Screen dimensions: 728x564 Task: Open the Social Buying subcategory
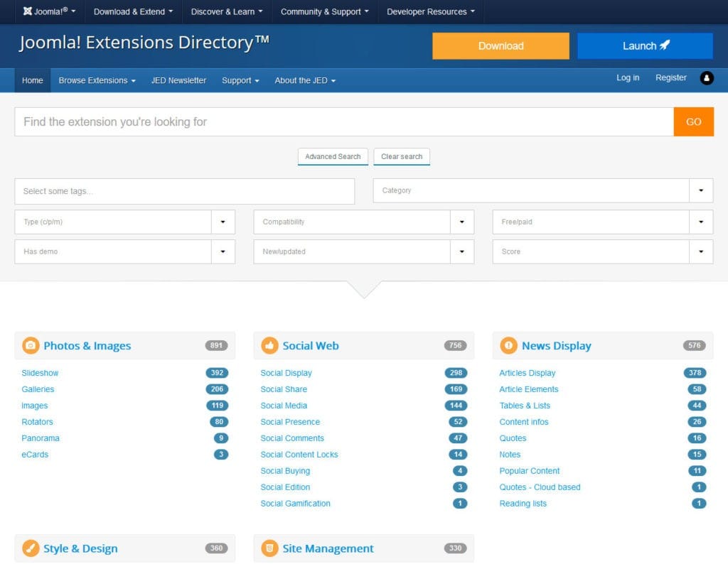(285, 471)
